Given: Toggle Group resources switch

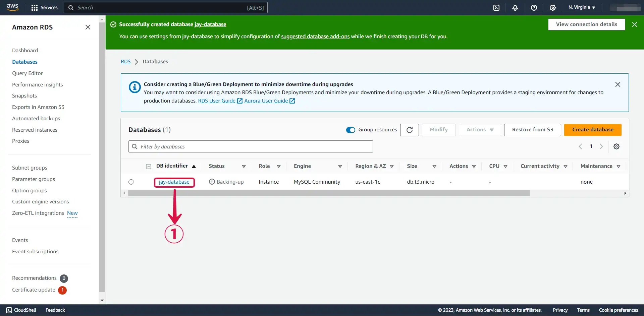Looking at the screenshot, I should point(351,130).
